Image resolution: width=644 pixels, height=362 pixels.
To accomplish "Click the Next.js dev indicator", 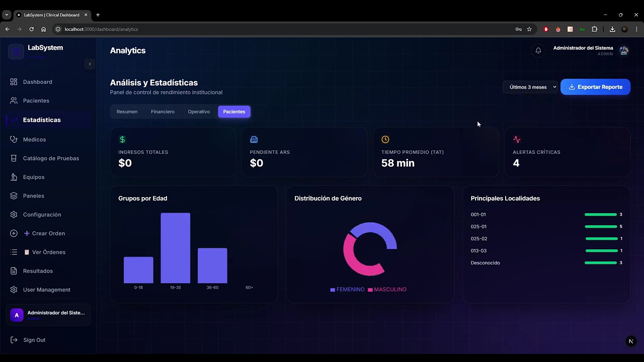I will pyautogui.click(x=631, y=341).
